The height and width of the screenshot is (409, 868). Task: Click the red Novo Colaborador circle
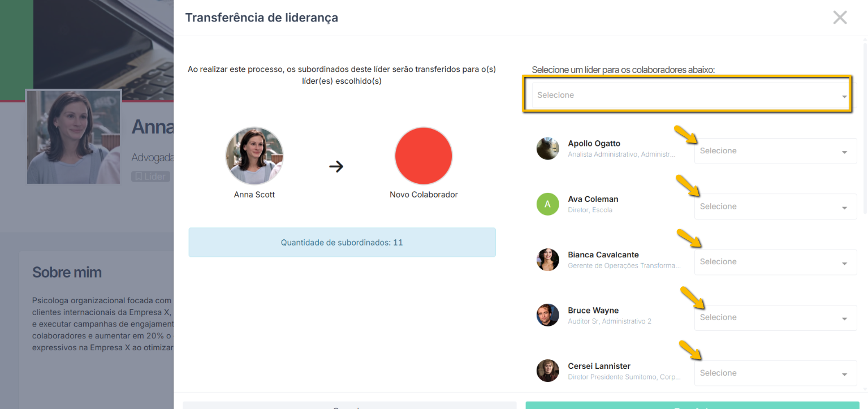pos(424,156)
